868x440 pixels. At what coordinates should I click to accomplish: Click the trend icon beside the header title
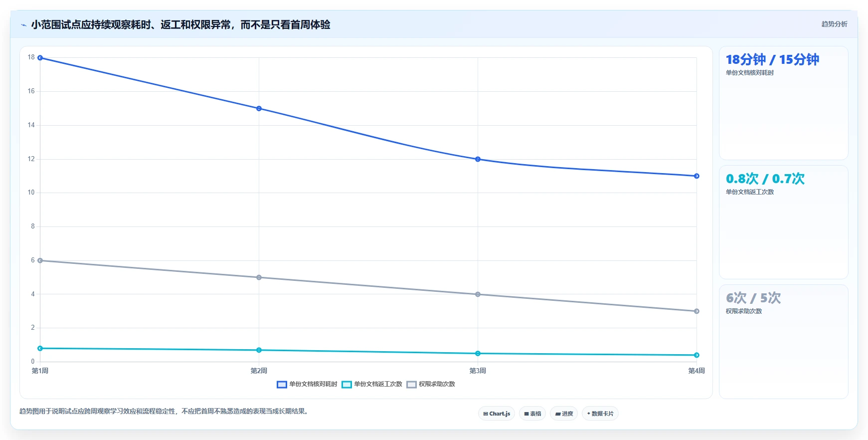coord(23,25)
